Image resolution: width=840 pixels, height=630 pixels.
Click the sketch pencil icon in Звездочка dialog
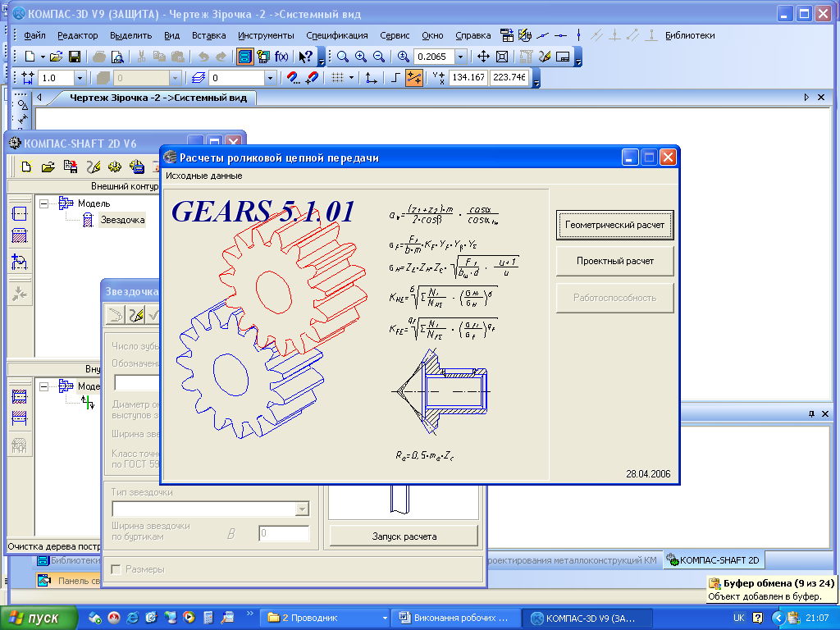(x=135, y=314)
